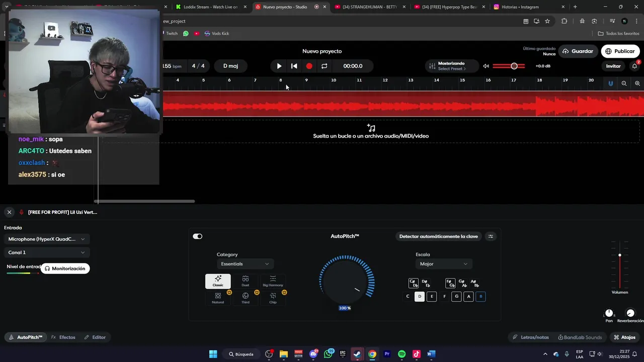This screenshot has width=644, height=362.
Task: Click the Monitorización button
Action: (x=65, y=268)
